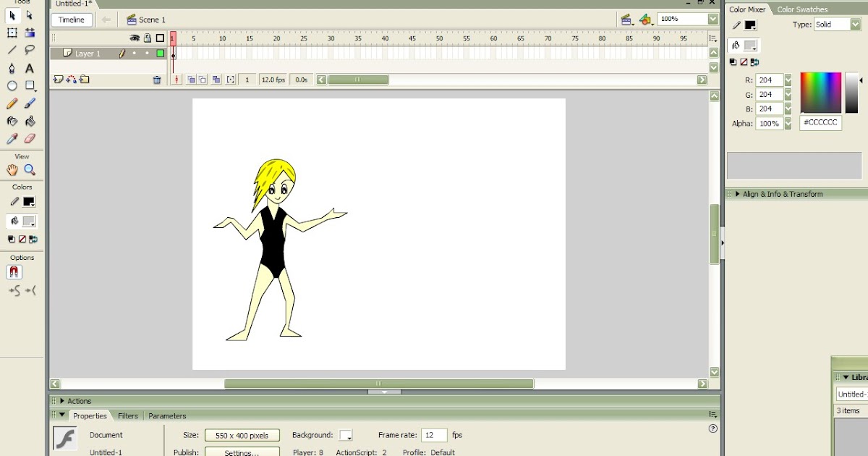Click Edit Multiple Frames button
The height and width of the screenshot is (456, 868).
point(216,80)
